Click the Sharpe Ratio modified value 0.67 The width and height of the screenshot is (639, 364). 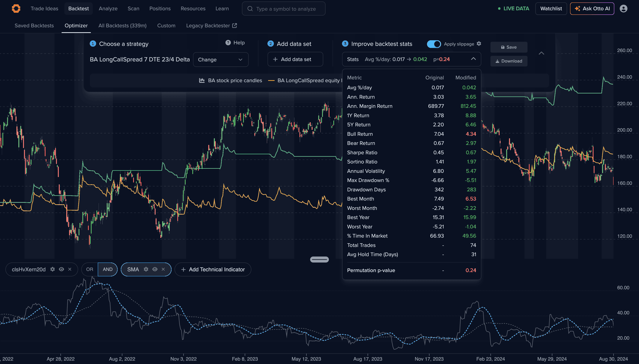point(471,152)
